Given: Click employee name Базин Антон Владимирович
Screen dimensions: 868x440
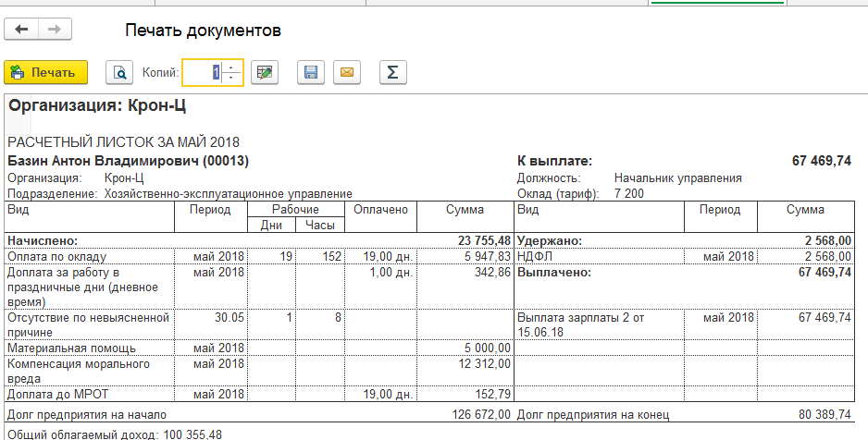Looking at the screenshot, I should 103,161.
